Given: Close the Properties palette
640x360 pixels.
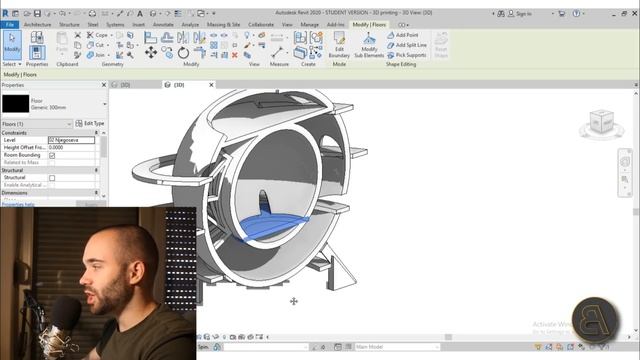Looking at the screenshot, I should [x=103, y=85].
